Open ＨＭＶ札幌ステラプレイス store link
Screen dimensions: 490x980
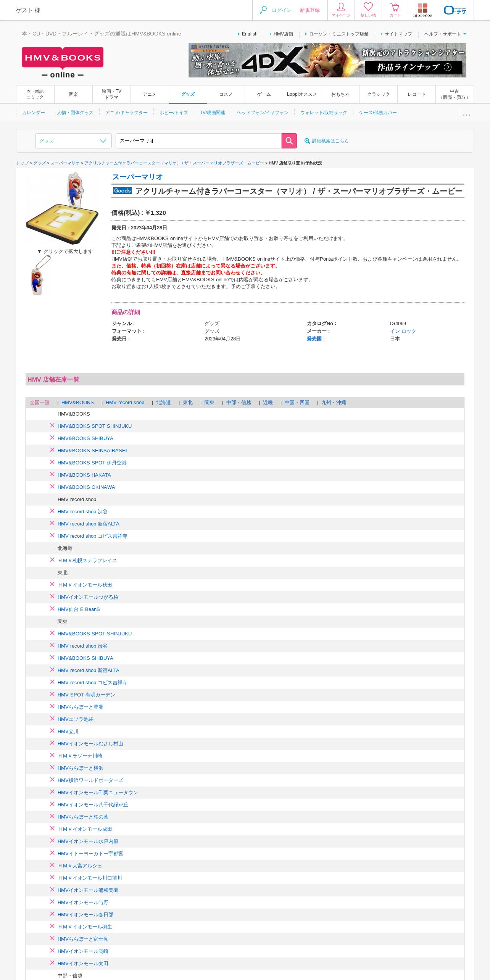point(87,561)
